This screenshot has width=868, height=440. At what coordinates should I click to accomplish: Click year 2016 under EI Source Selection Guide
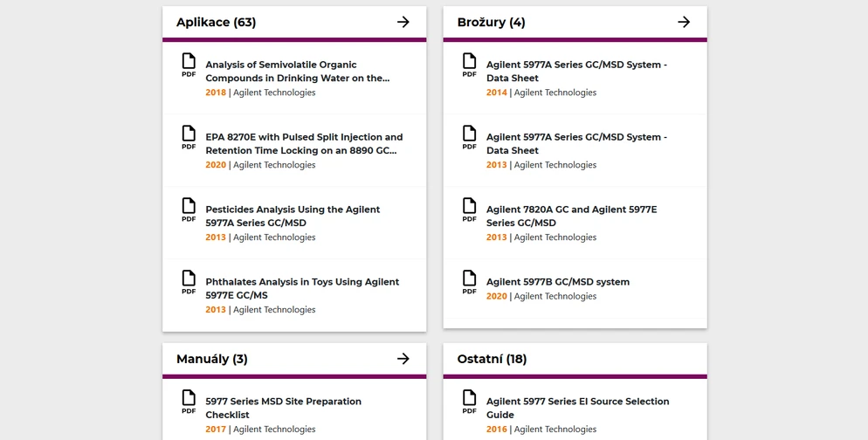click(497, 429)
